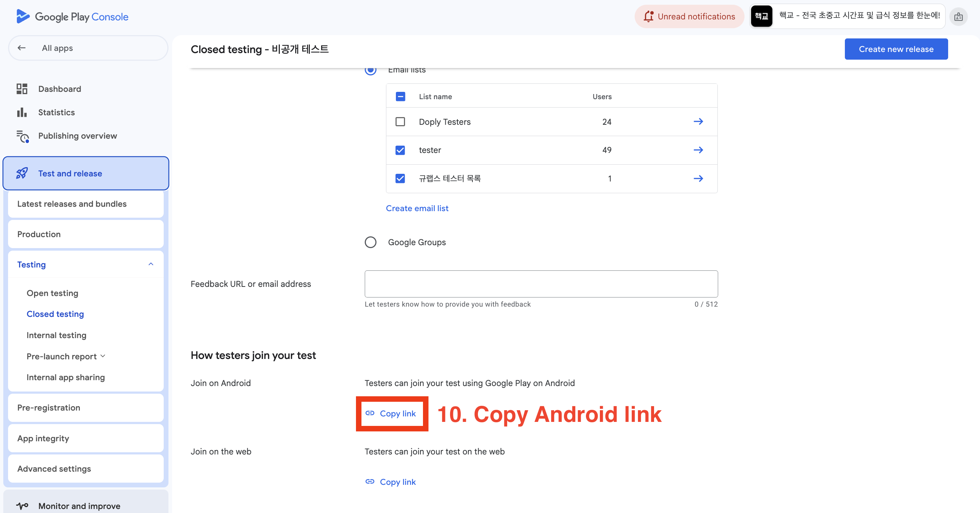The width and height of the screenshot is (980, 513).
Task: Toggle the select-all checkbox in List name header
Action: (x=400, y=97)
